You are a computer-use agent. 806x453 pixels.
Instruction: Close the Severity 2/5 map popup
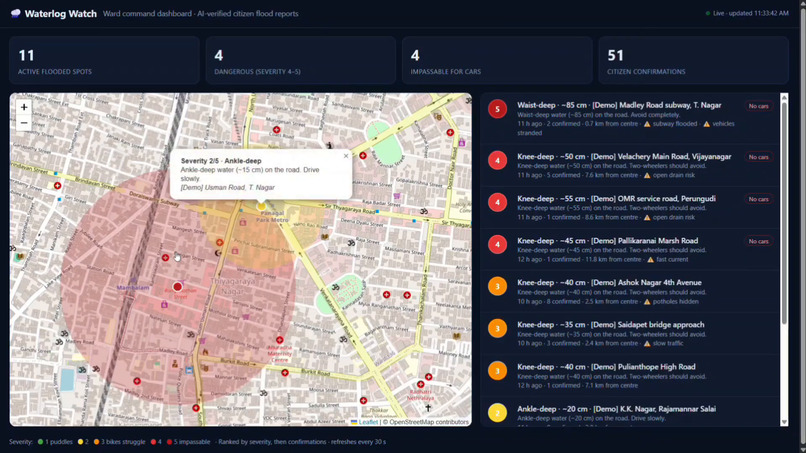346,156
